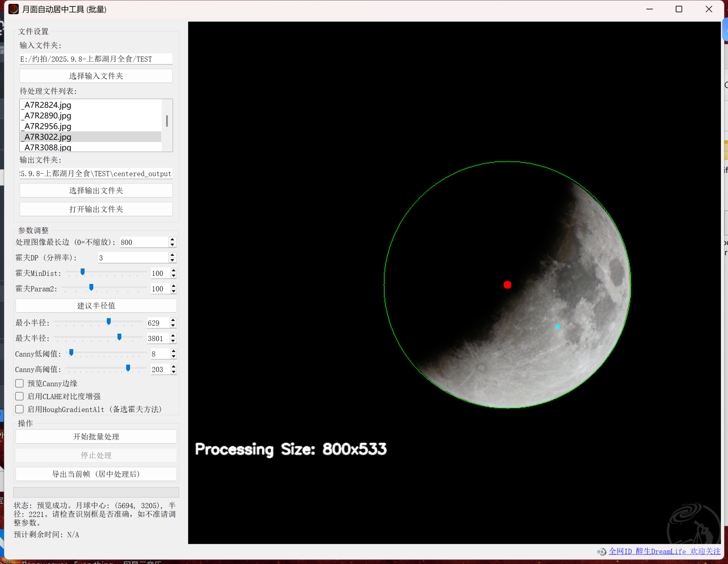Increase 处理图像最长边 value with up arrow
Image resolution: width=728 pixels, height=564 pixels.
[173, 240]
